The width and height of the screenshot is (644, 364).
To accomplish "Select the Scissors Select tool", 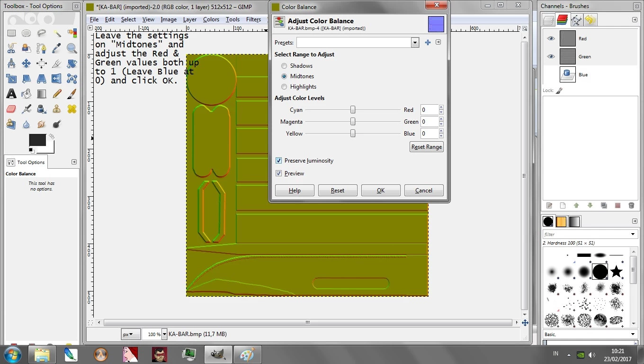I will (11, 48).
